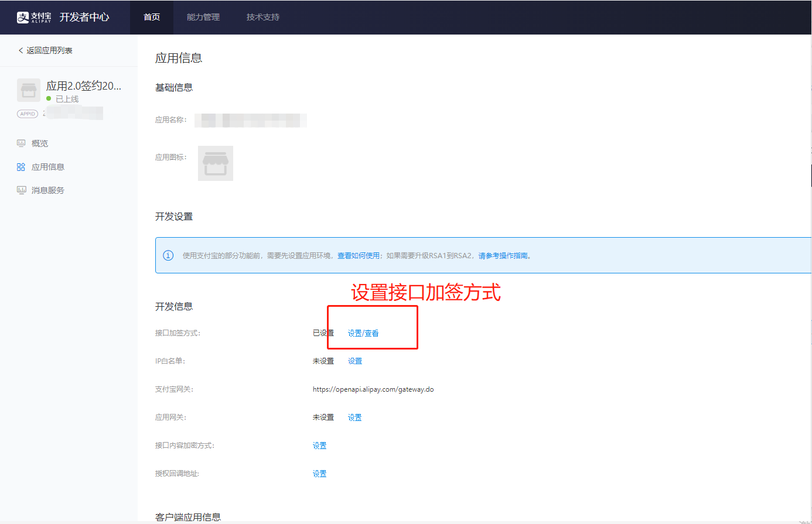Open 概览 in the sidebar

coord(40,143)
